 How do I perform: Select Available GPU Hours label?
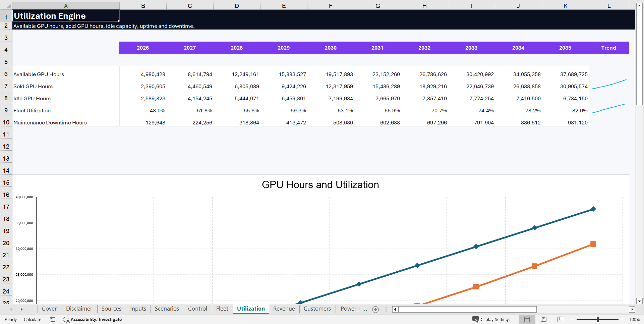coord(39,74)
